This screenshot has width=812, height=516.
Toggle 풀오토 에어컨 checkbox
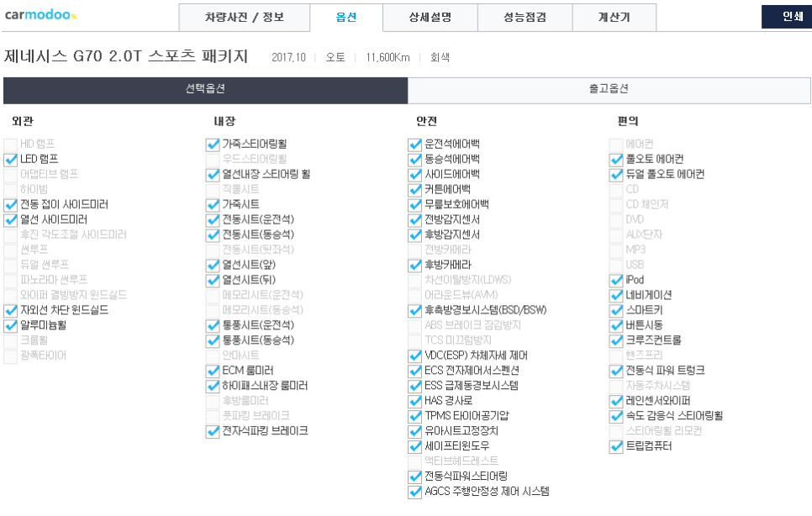(616, 160)
